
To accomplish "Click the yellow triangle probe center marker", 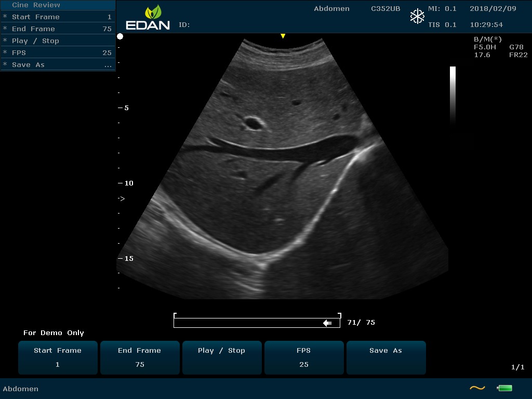I will click(x=283, y=36).
